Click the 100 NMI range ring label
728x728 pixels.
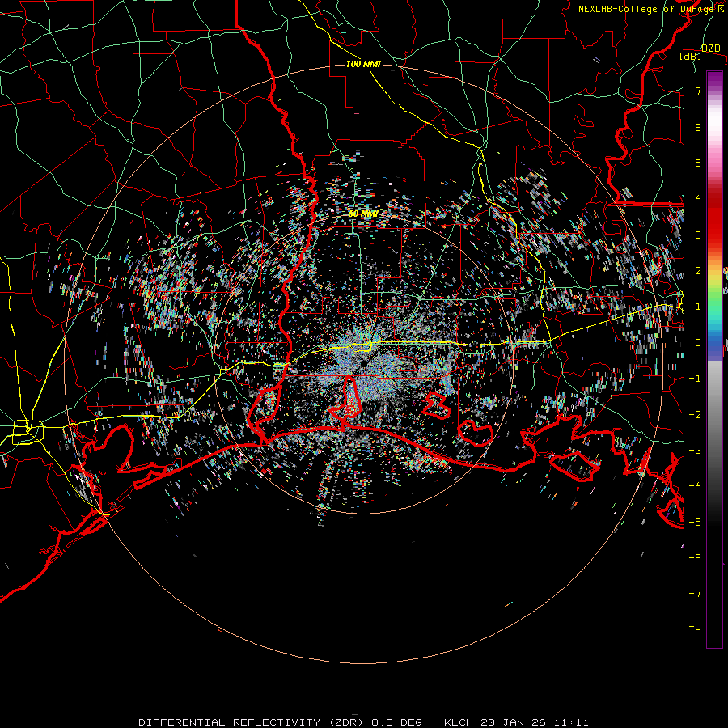click(363, 64)
